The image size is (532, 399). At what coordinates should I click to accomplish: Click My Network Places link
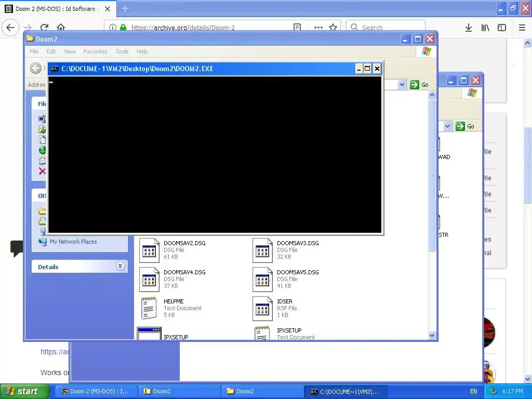pos(73,242)
